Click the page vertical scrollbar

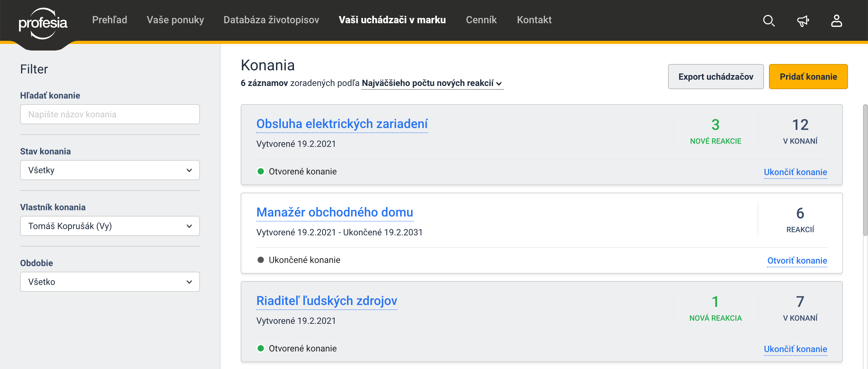865,170
